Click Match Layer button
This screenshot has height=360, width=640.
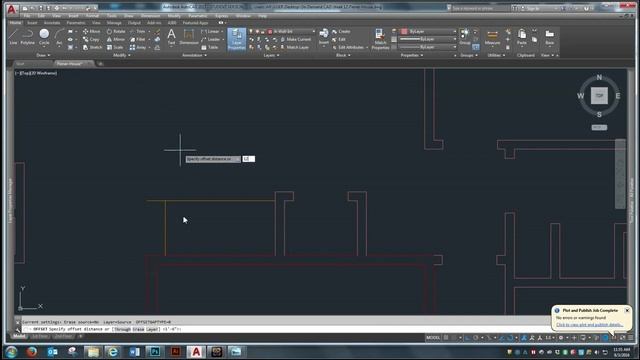pos(294,47)
